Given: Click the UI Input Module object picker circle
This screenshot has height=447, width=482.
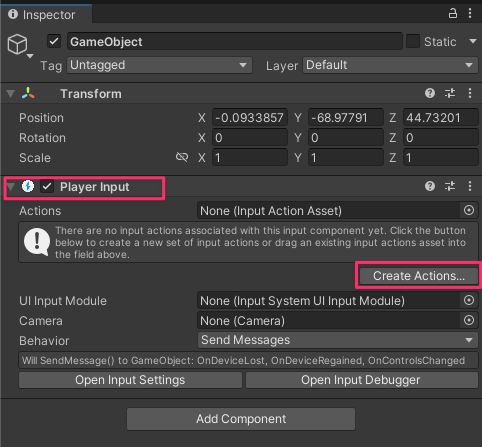Looking at the screenshot, I should click(469, 300).
